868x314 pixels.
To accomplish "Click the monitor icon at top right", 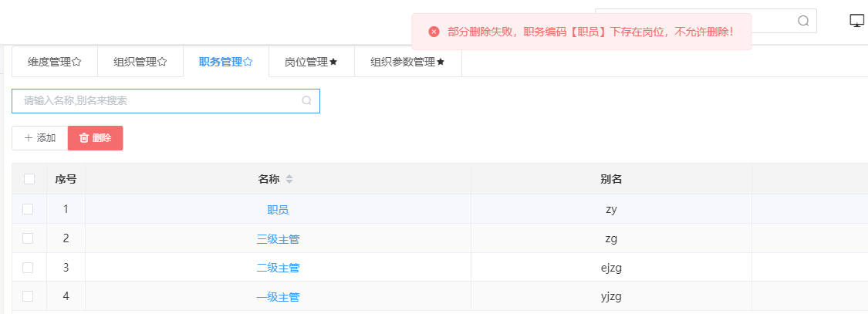I will (x=857, y=21).
